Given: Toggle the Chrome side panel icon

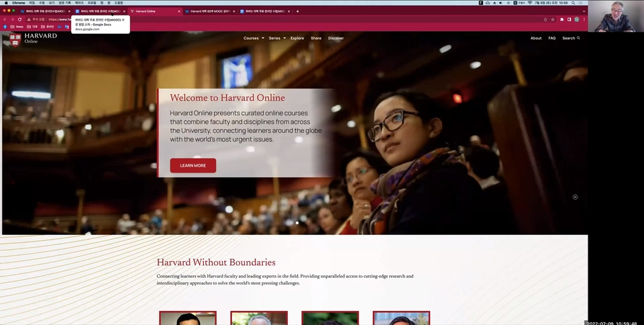Looking at the screenshot, I should point(570,19).
